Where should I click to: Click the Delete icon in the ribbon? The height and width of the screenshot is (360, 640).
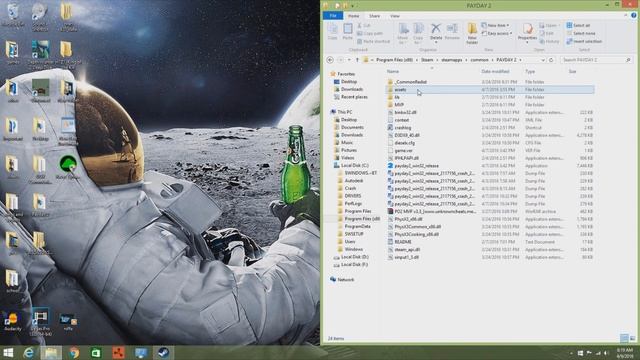pyautogui.click(x=436, y=33)
